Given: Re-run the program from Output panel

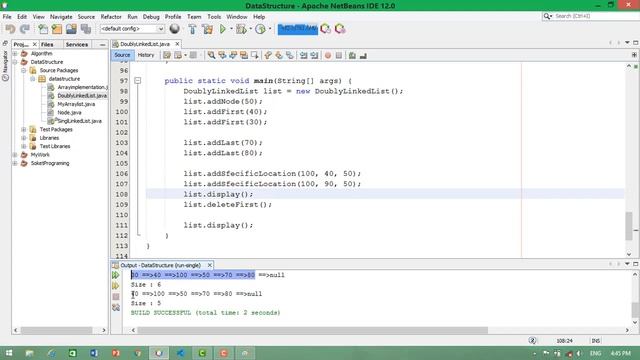Looking at the screenshot, I should [116, 275].
